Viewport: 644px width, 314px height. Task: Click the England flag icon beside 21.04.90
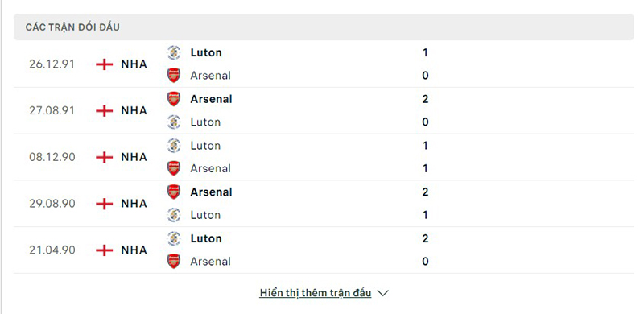pos(105,250)
